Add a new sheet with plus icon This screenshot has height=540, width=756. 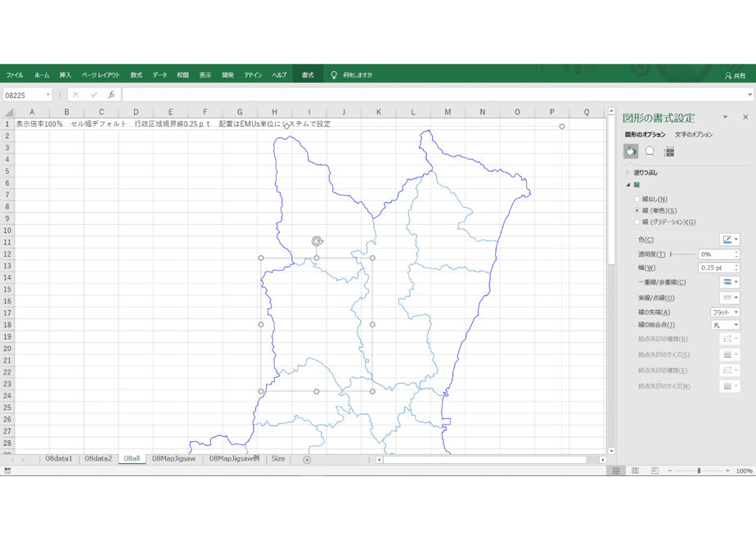click(x=307, y=460)
